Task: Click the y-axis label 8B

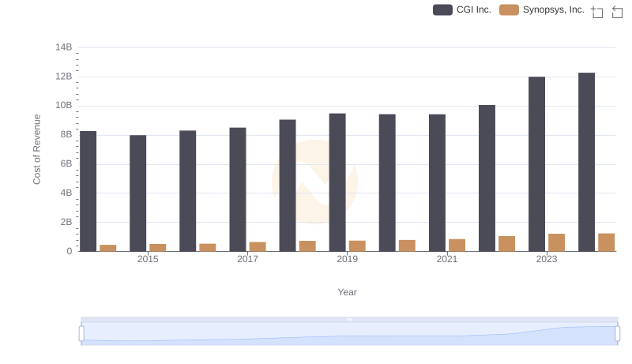Action: click(x=66, y=134)
